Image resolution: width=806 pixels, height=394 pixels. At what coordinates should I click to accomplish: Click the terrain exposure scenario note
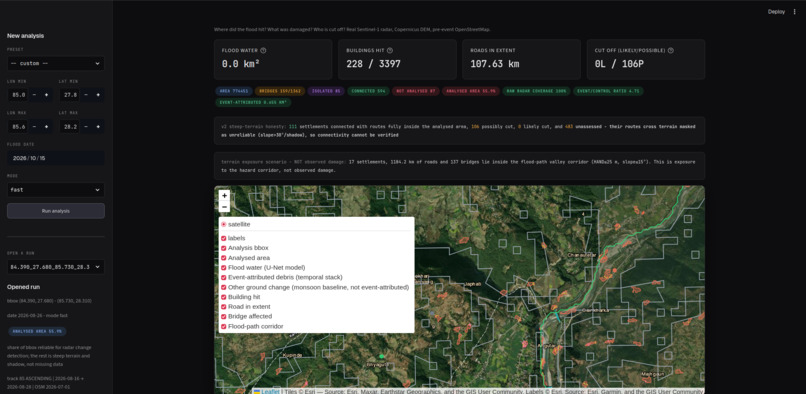460,166
